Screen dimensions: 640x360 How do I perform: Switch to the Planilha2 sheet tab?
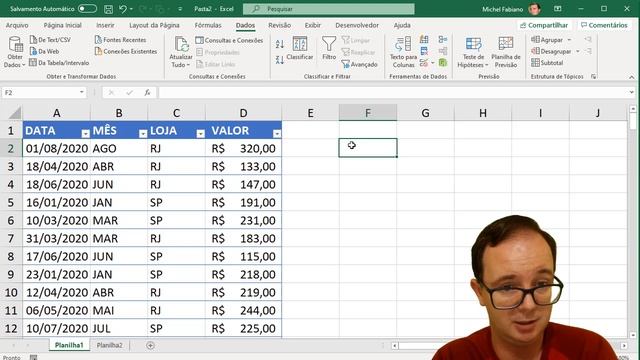[109, 345]
